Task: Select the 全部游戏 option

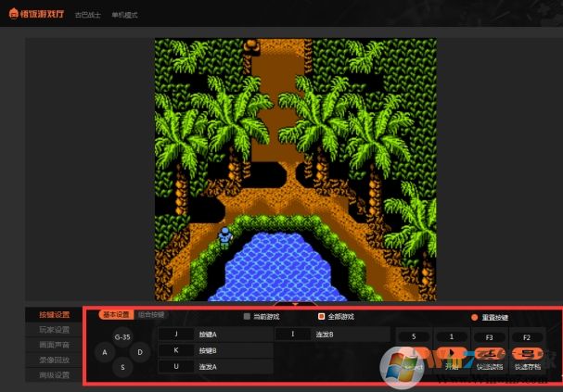Action: tap(321, 316)
